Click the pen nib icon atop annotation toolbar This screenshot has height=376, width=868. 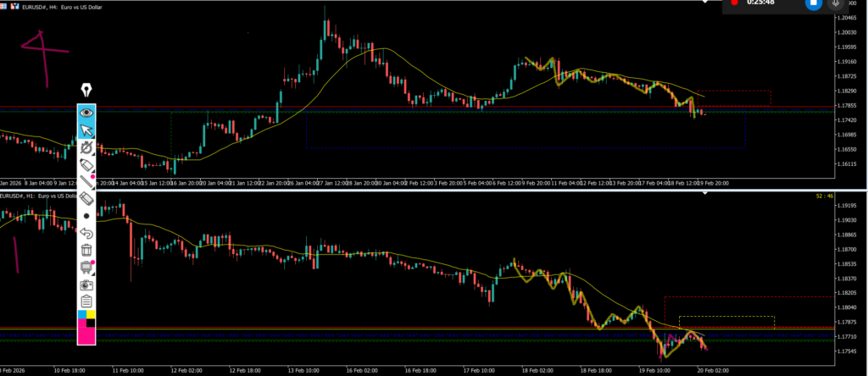86,90
